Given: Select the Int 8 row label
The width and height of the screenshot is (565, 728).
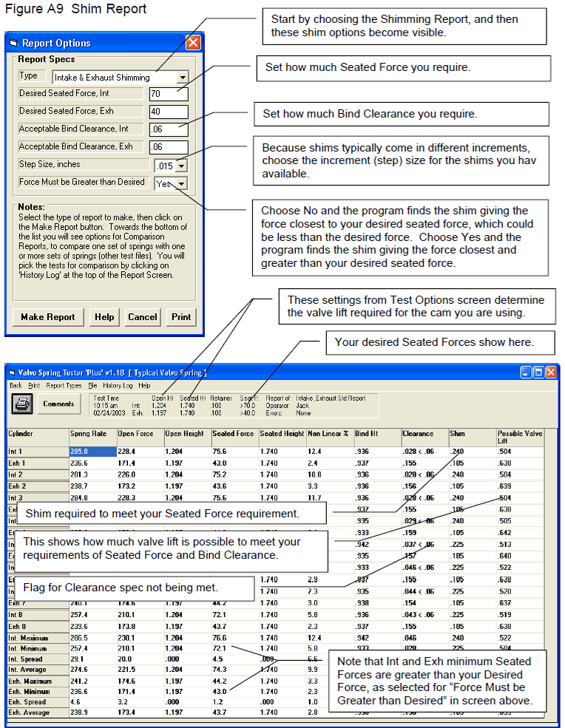Looking at the screenshot, I should coord(38,615).
